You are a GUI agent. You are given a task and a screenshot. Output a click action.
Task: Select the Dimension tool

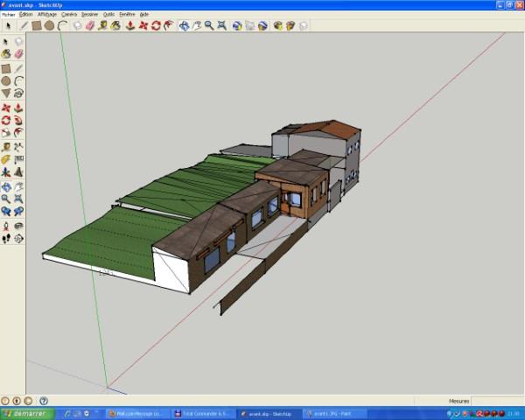(x=18, y=146)
